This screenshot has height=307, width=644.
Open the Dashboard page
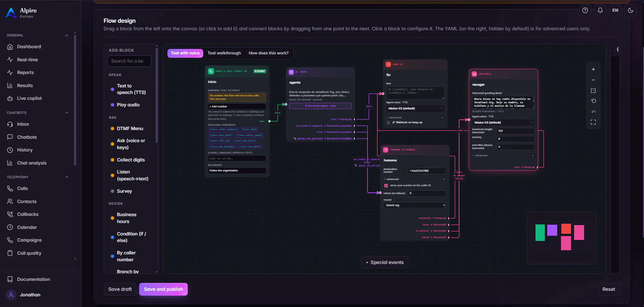click(29, 47)
